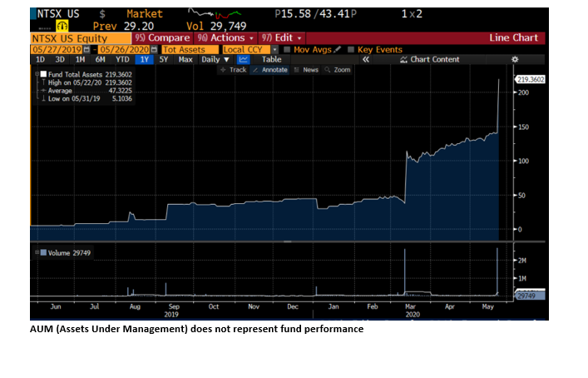Collapse panel with double-left chevron icon

pyautogui.click(x=366, y=59)
